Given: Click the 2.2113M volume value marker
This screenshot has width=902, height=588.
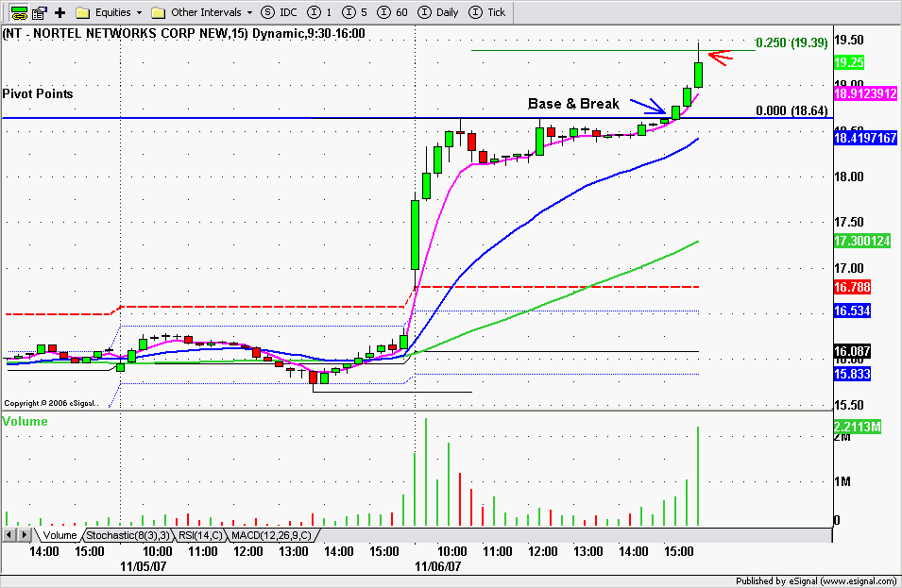Looking at the screenshot, I should (857, 427).
